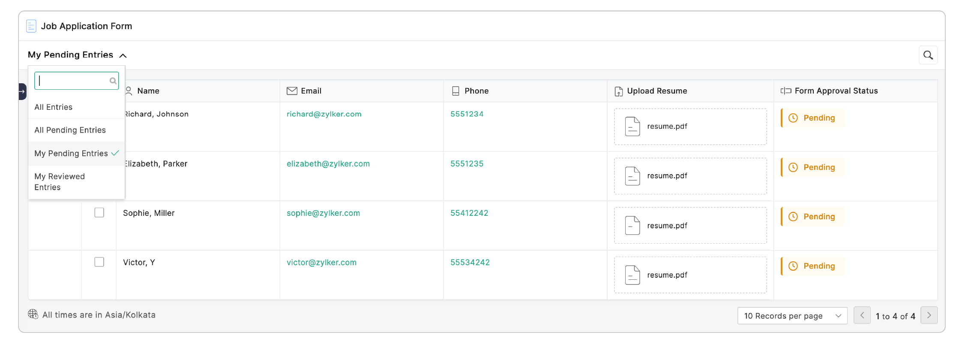Open the 10 Records per page dropdown
The image size is (980, 345).
[x=792, y=316]
